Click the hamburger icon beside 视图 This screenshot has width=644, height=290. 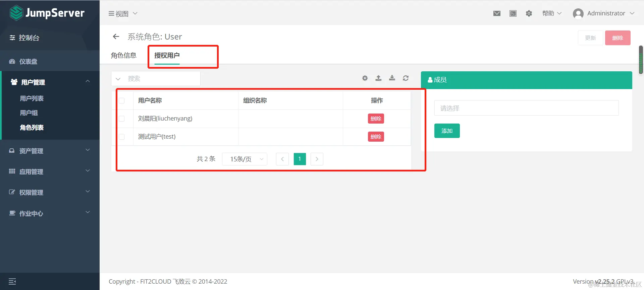111,14
